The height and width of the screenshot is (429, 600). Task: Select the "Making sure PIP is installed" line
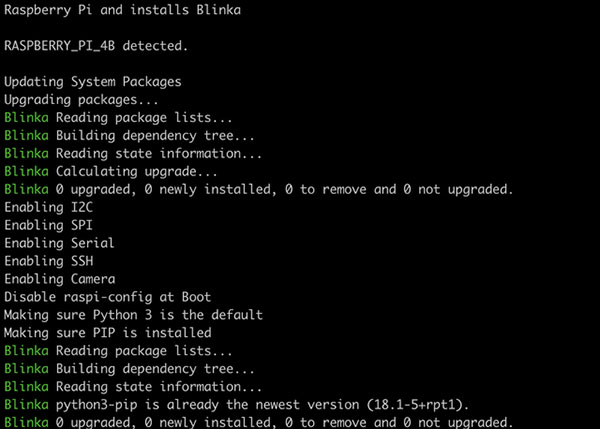tap(107, 333)
